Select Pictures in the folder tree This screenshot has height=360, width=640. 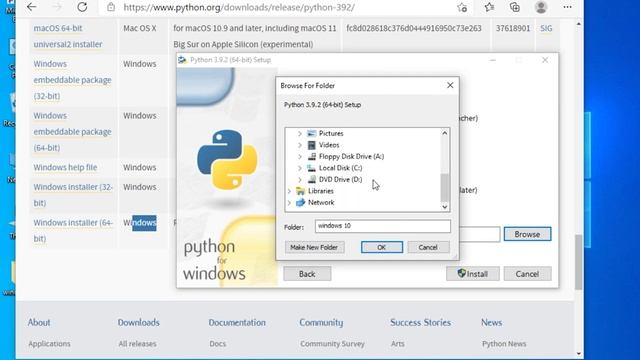point(331,133)
